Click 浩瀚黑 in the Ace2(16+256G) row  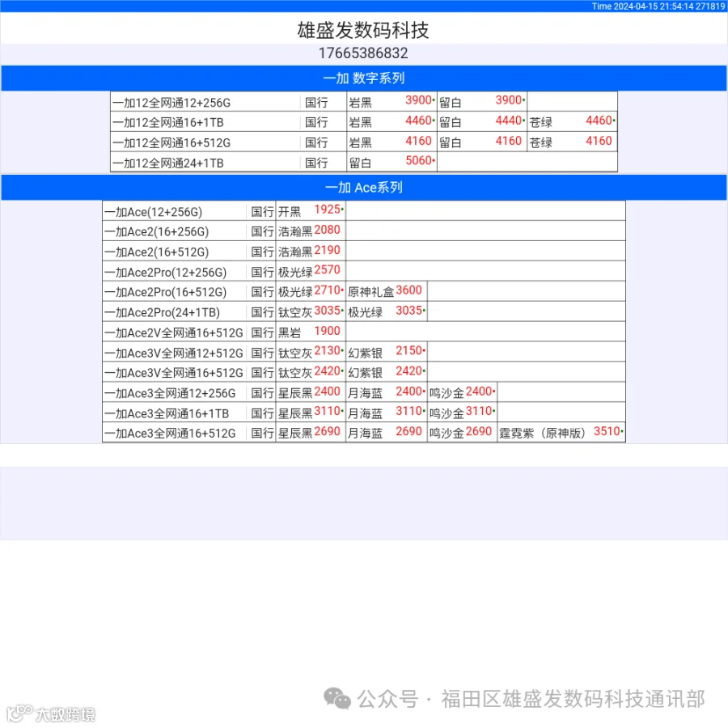point(295,231)
